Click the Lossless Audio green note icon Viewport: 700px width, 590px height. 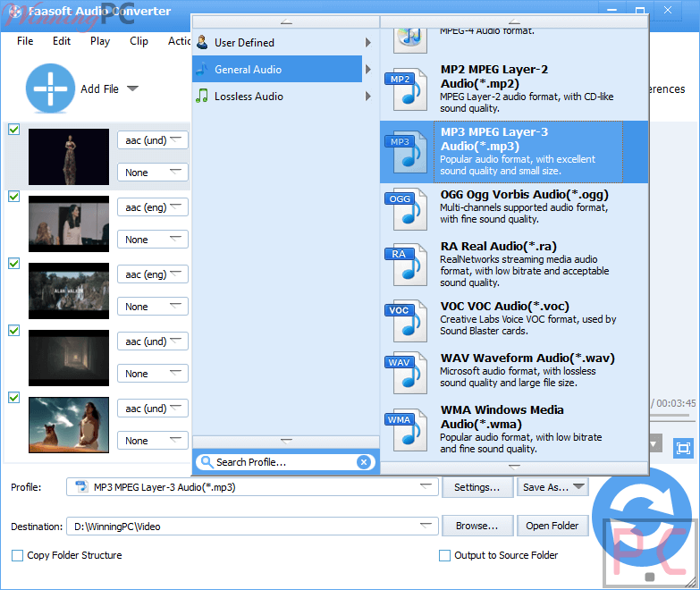(x=202, y=96)
